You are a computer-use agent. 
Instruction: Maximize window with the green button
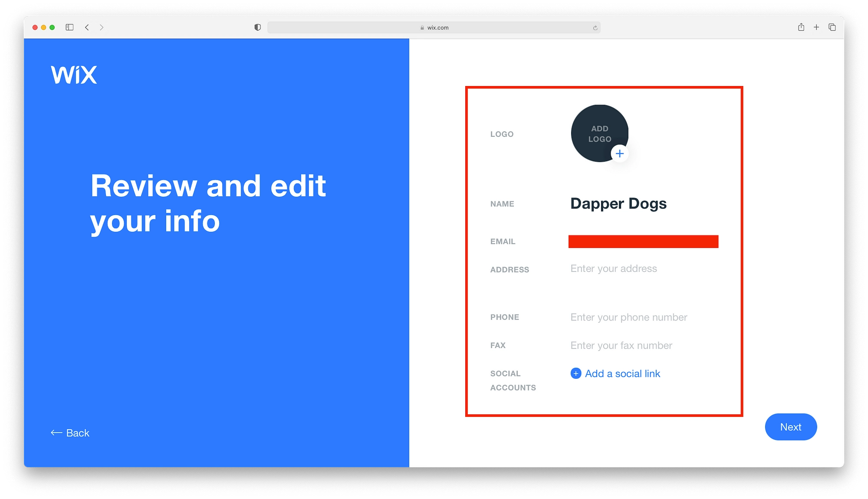pos(52,27)
